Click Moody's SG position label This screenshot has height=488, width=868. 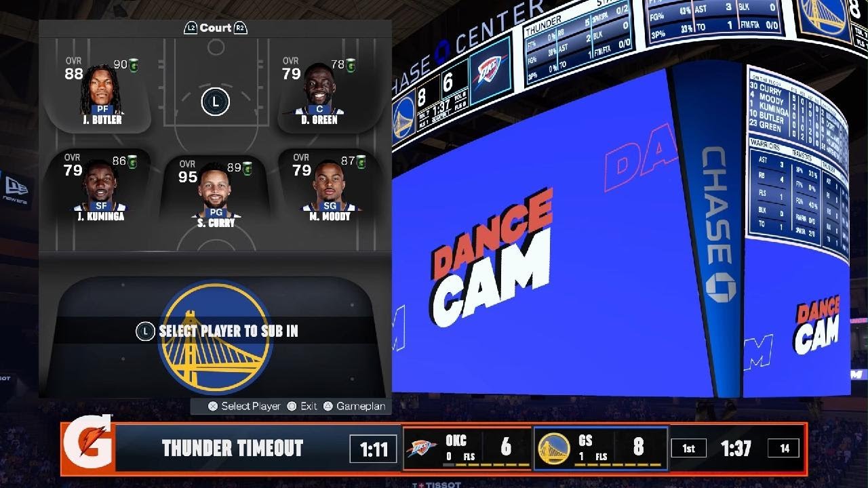click(x=329, y=205)
